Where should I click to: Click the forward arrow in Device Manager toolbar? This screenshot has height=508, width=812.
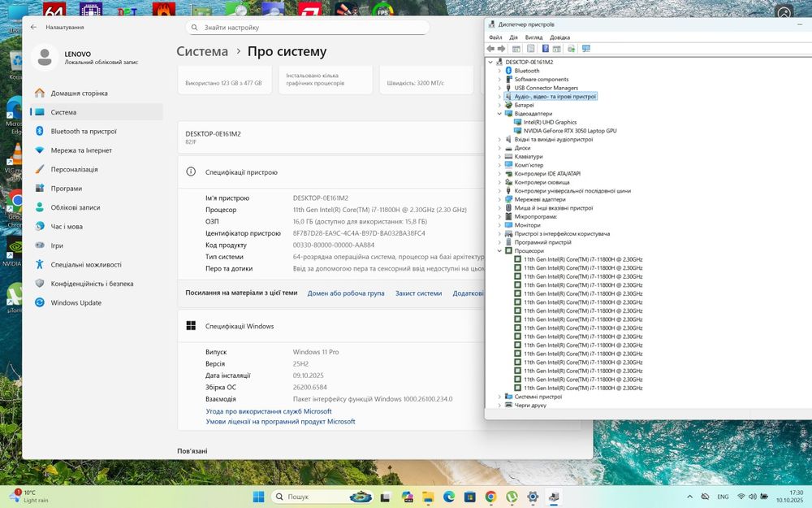pyautogui.click(x=501, y=49)
